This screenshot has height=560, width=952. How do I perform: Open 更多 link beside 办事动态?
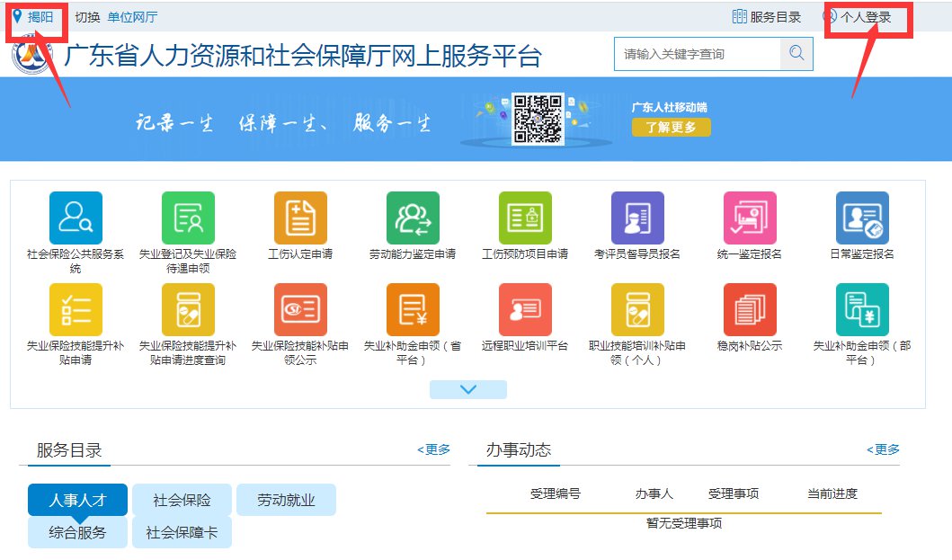coord(883,449)
